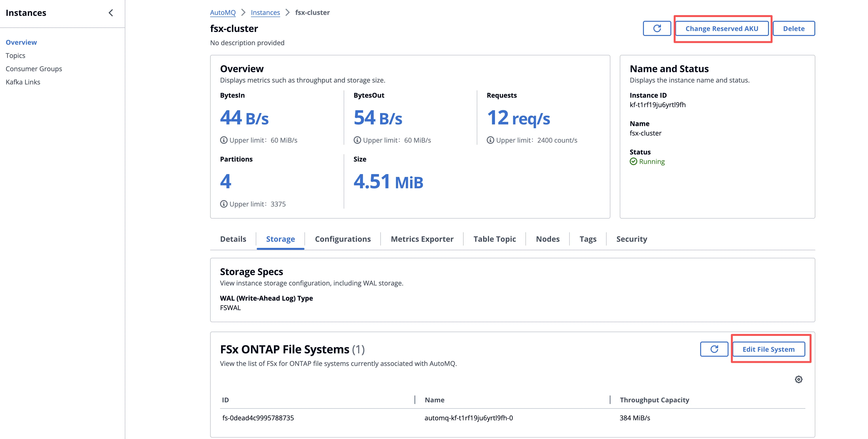Switch to the Configurations tab

[x=343, y=239]
